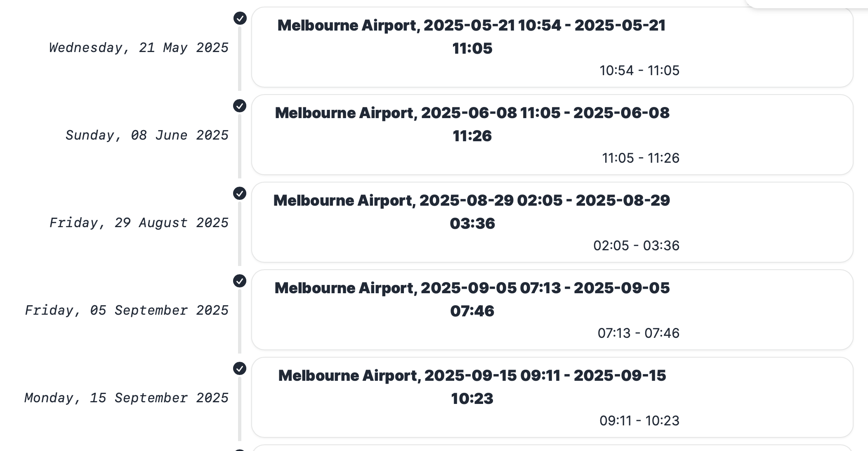Screen dimensions: 868x451
Task: Open the Melbourne Airport 2025-09-15 visit title
Action: [x=472, y=387]
